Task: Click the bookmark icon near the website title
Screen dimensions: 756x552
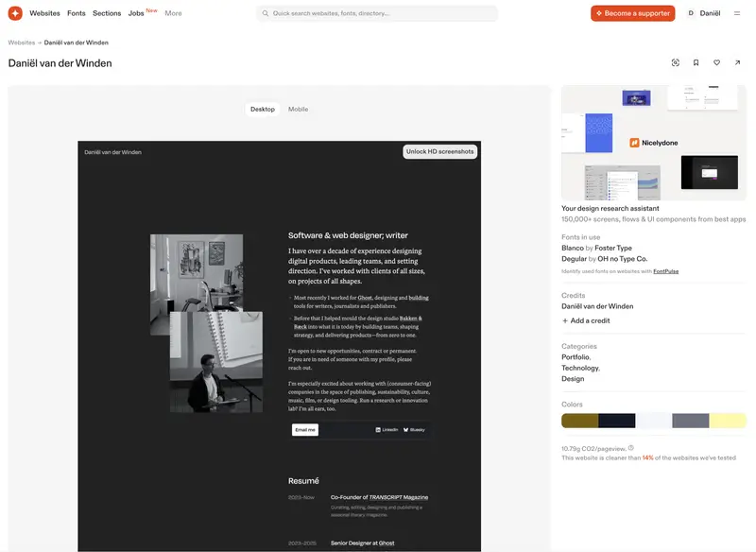Action: [x=696, y=60]
